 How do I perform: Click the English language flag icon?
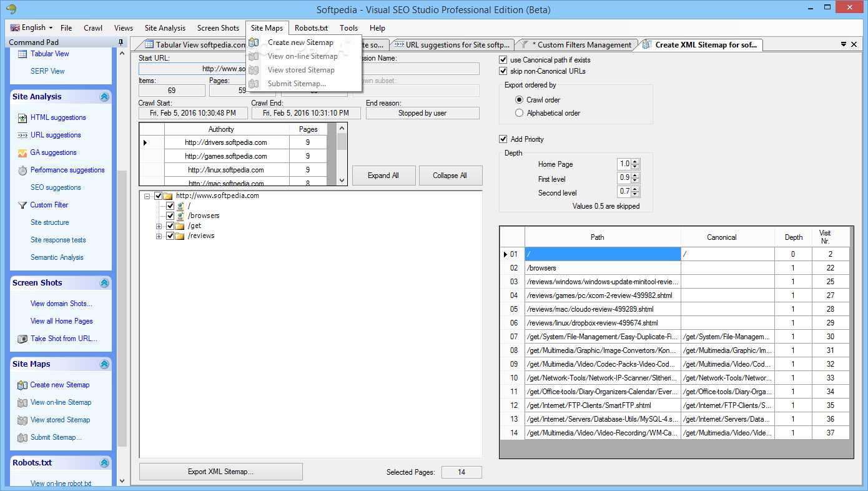tap(15, 27)
